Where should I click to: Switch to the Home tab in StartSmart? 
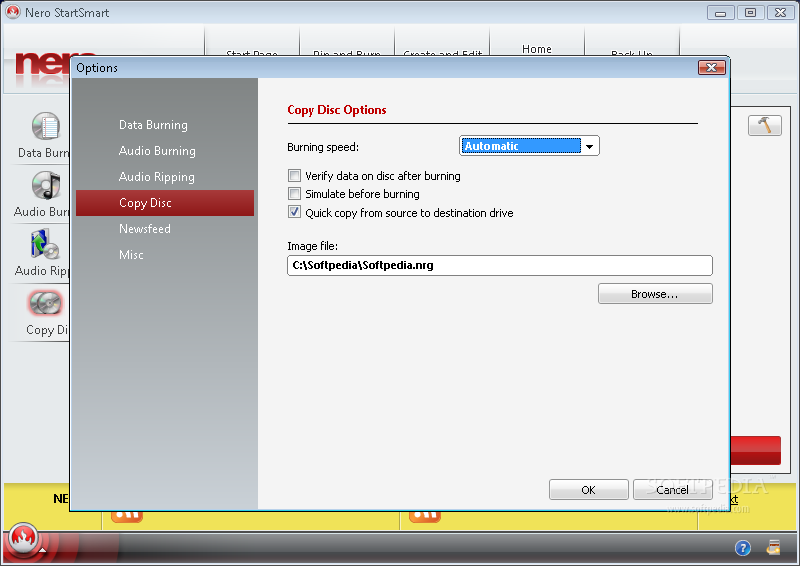tap(537, 48)
